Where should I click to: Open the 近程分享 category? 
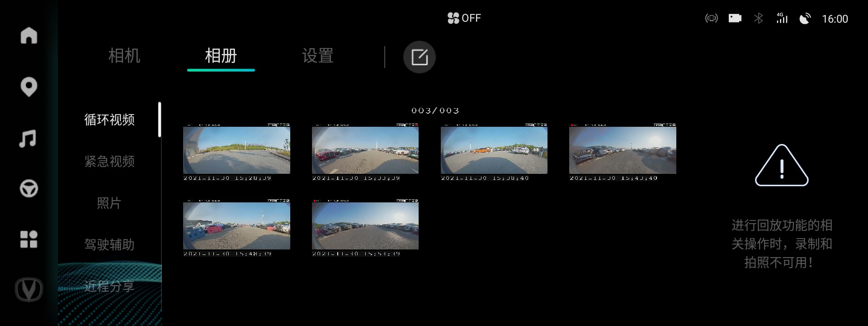109,286
